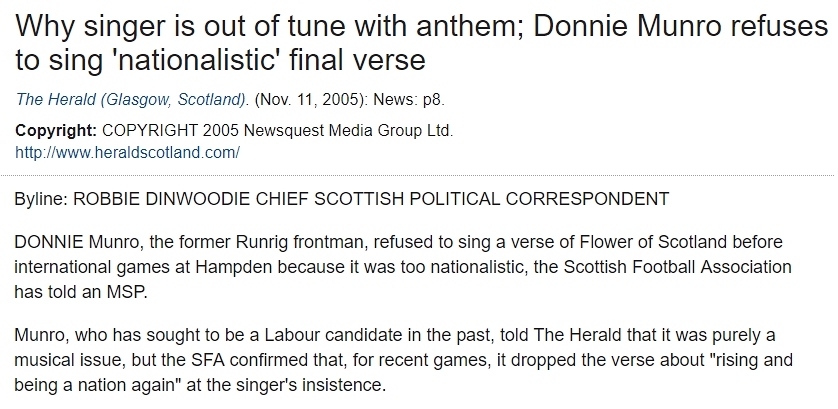The image size is (838, 409).
Task: Open The Herald (Glasgow, Scotland) publication link
Action: (131, 99)
